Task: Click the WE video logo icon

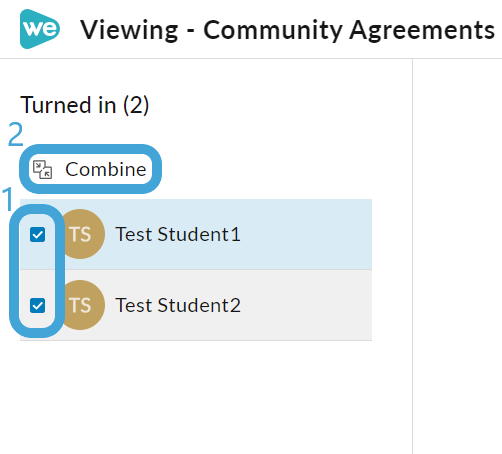Action: pos(40,29)
